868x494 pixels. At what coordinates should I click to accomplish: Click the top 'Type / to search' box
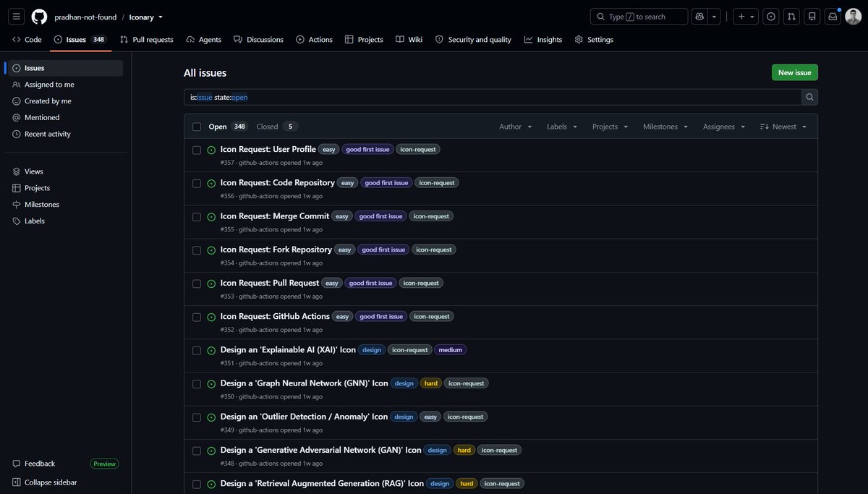click(x=639, y=17)
